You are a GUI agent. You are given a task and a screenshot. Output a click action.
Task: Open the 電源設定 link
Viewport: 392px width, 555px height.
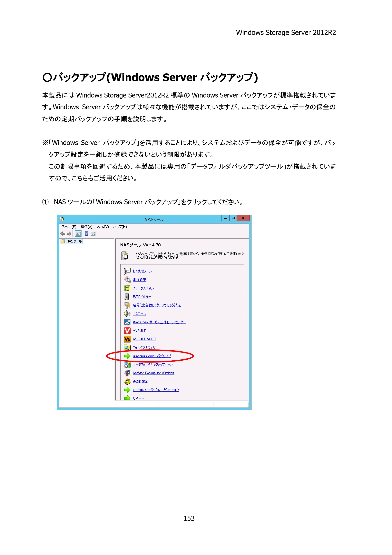(x=139, y=280)
